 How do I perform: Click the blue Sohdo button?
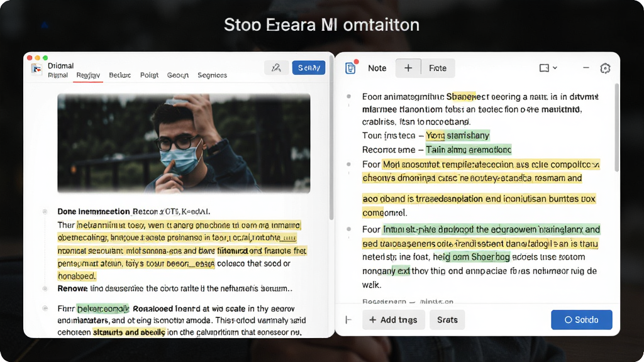click(582, 320)
